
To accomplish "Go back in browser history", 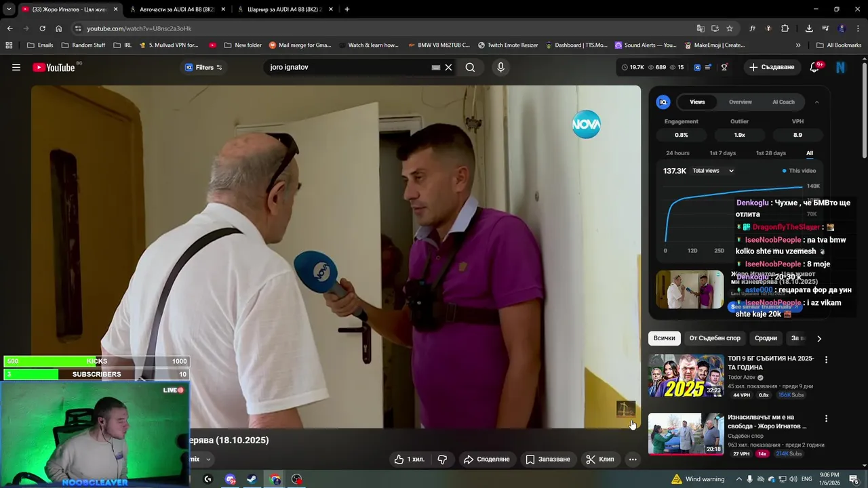I will pyautogui.click(x=9, y=28).
